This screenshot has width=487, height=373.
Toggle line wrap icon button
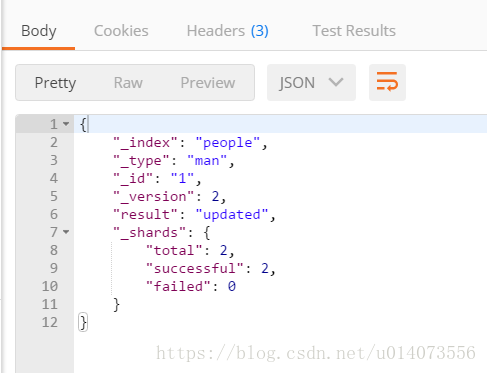pos(387,82)
